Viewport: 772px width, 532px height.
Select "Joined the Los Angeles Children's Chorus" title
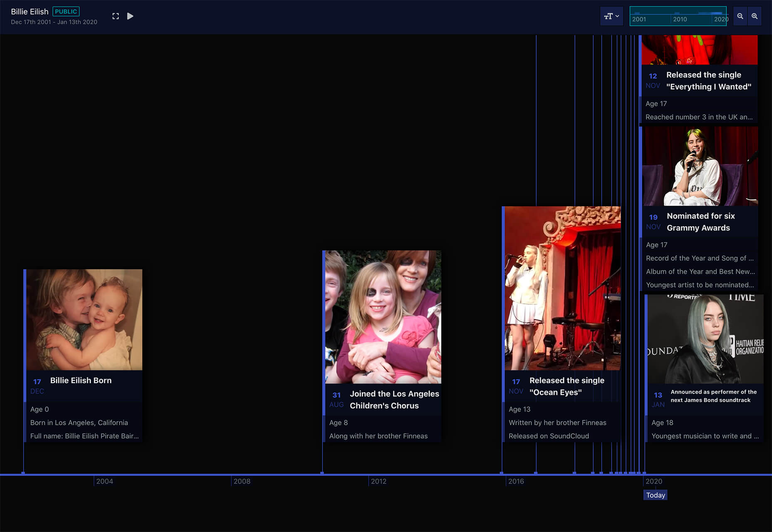(x=394, y=399)
